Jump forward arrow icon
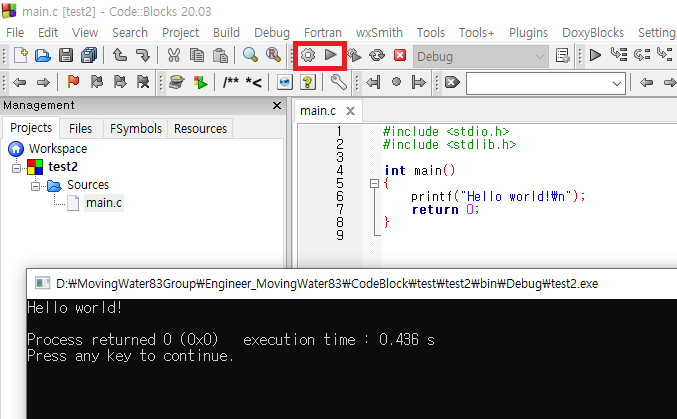The height and width of the screenshot is (419, 677). click(43, 82)
